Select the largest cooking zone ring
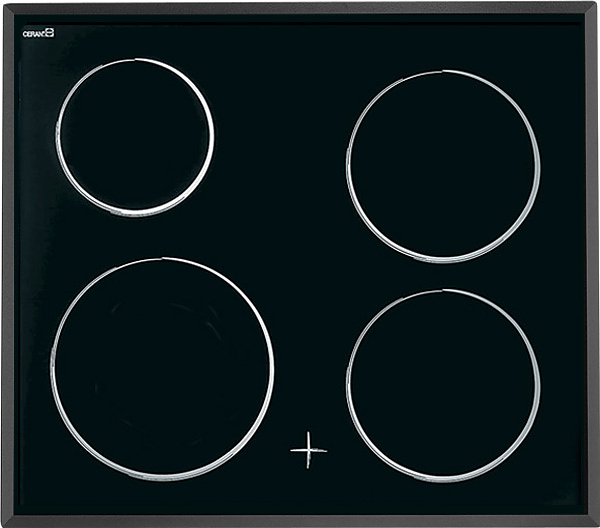Image resolution: width=600 pixels, height=528 pixels. pos(162,369)
